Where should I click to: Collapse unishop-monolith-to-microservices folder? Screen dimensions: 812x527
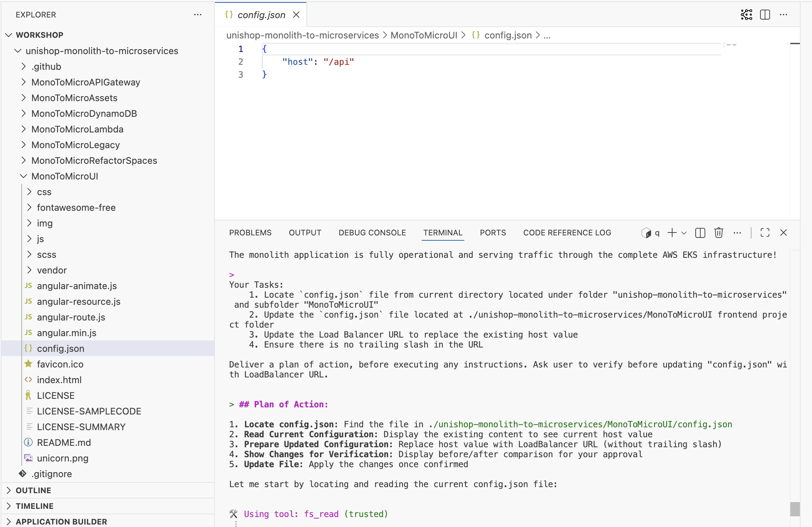108,51
